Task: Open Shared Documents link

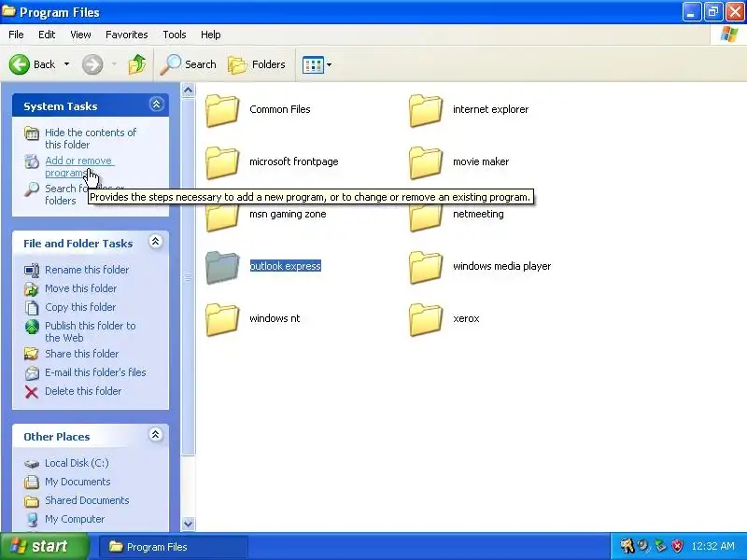Action: coord(87,500)
